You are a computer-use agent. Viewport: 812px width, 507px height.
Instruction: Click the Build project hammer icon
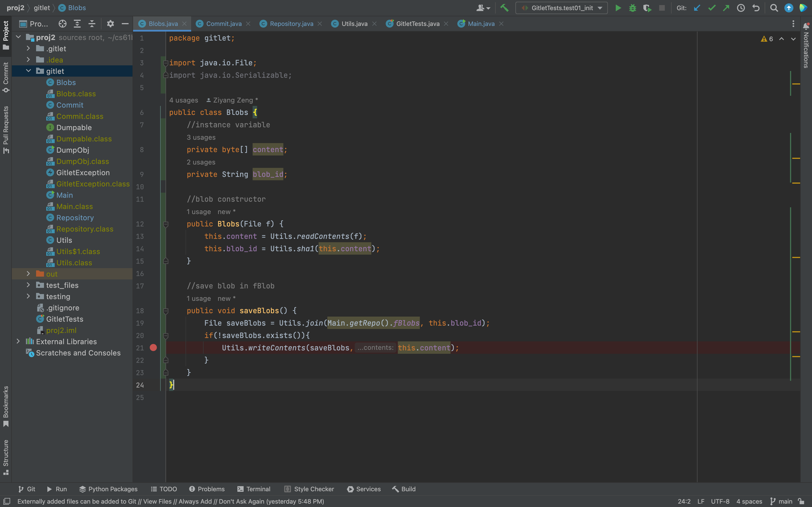pyautogui.click(x=504, y=8)
